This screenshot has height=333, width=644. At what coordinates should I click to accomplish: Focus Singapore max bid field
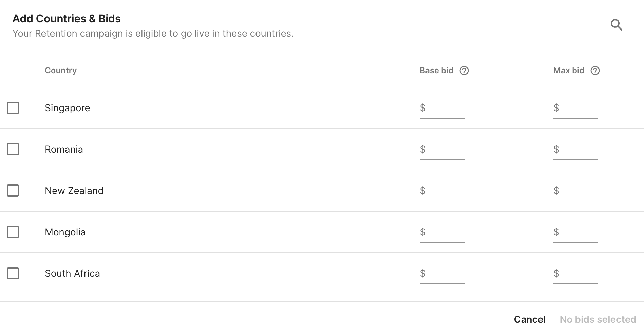577,108
